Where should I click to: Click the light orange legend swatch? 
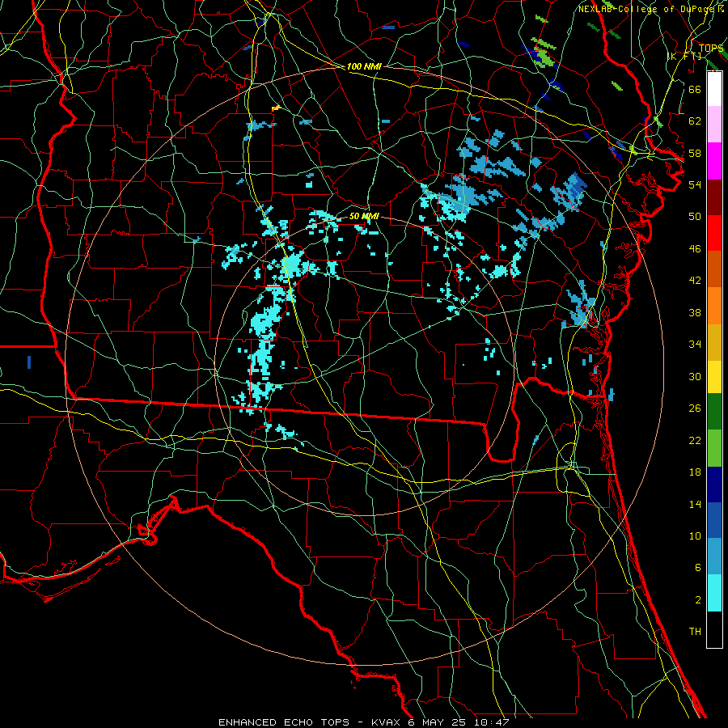pyautogui.click(x=714, y=306)
